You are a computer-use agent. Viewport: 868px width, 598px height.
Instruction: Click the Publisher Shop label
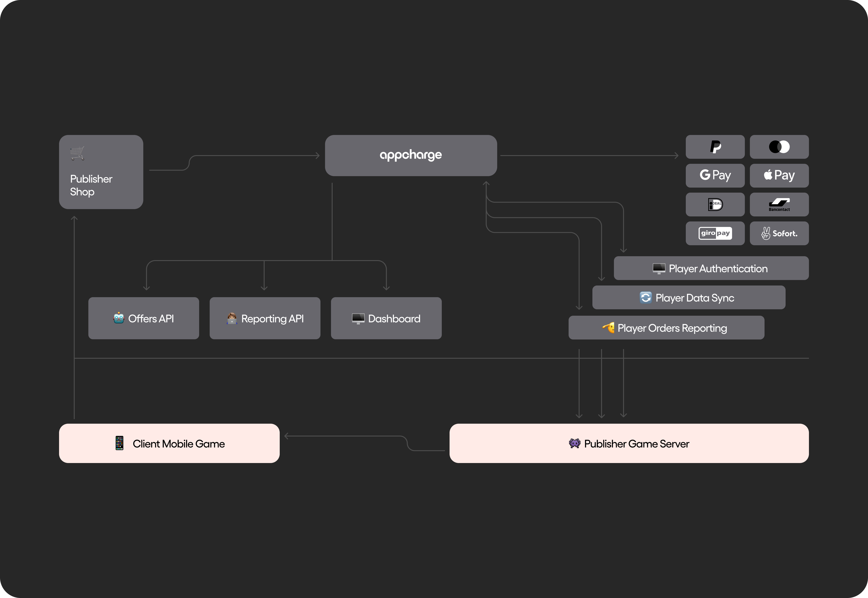coord(91,185)
